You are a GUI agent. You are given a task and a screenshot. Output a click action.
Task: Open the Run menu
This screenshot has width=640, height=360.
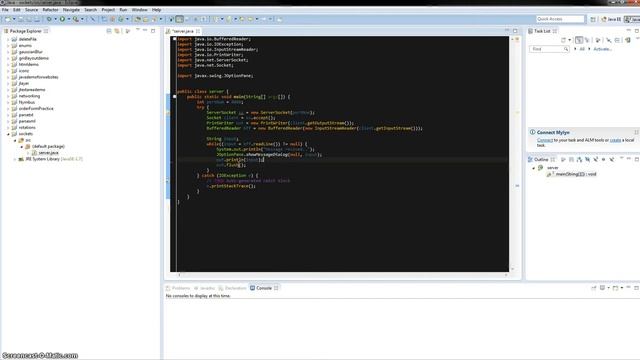pyautogui.click(x=123, y=10)
